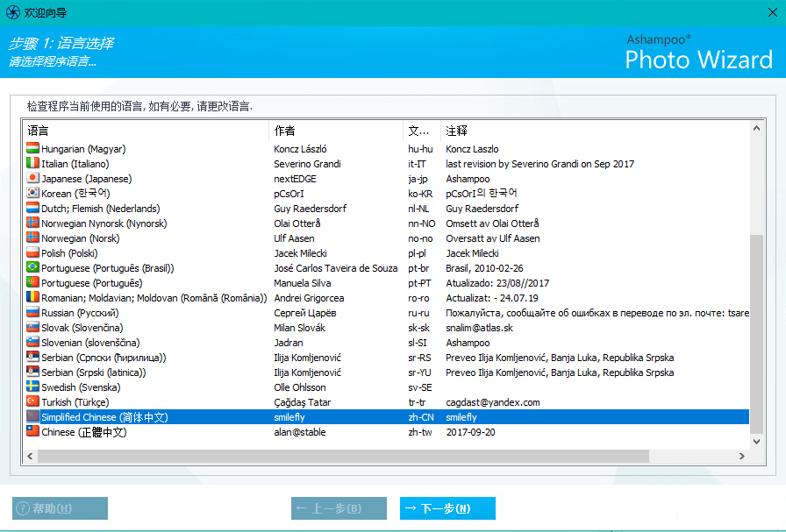Select Korean (한국어) language
Screen dimensions: 786x532
[387, 194]
